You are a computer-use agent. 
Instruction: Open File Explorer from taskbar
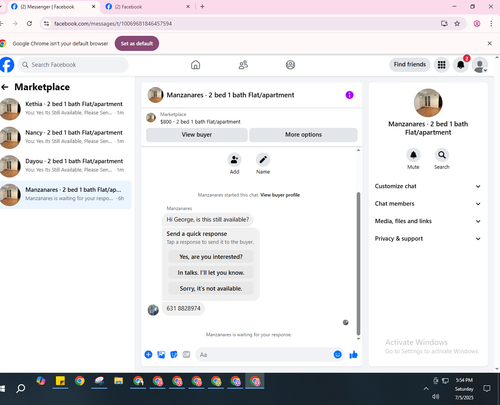[x=119, y=381]
